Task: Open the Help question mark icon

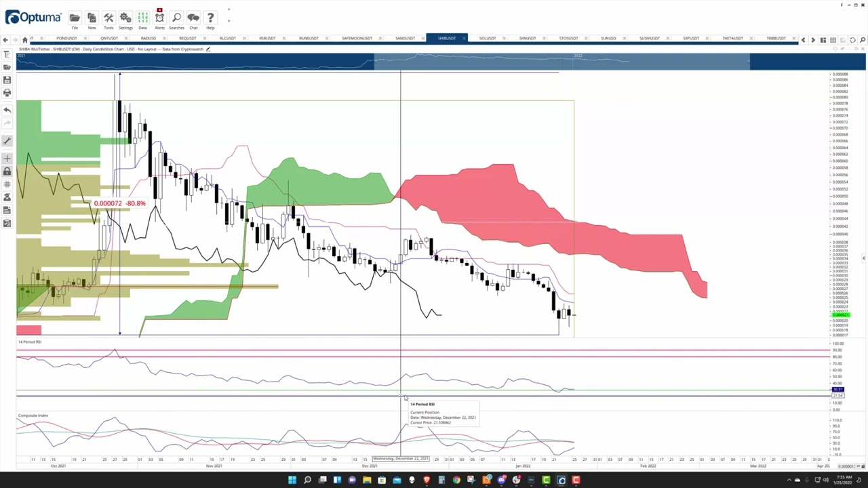Action: click(x=210, y=18)
